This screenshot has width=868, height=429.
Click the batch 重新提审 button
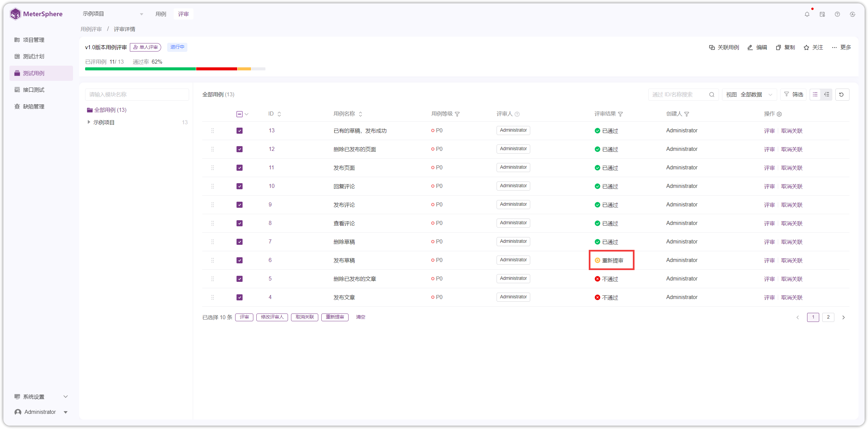click(335, 317)
